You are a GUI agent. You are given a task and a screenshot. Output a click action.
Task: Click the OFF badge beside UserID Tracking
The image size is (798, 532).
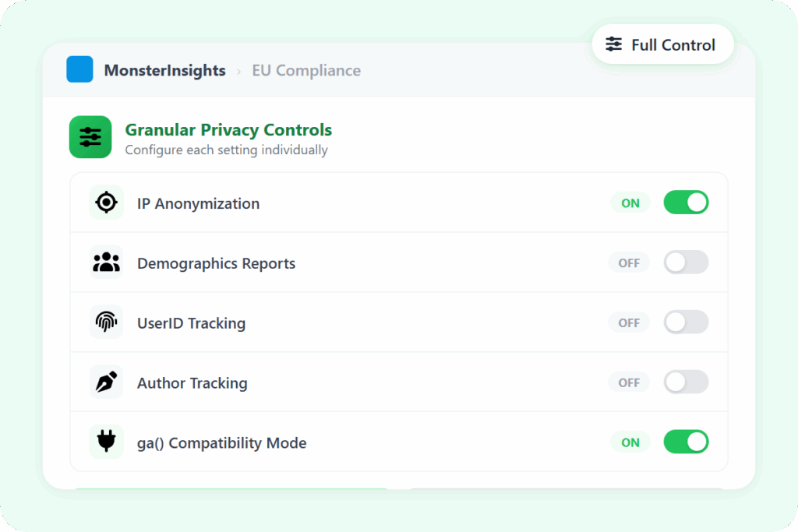point(629,322)
